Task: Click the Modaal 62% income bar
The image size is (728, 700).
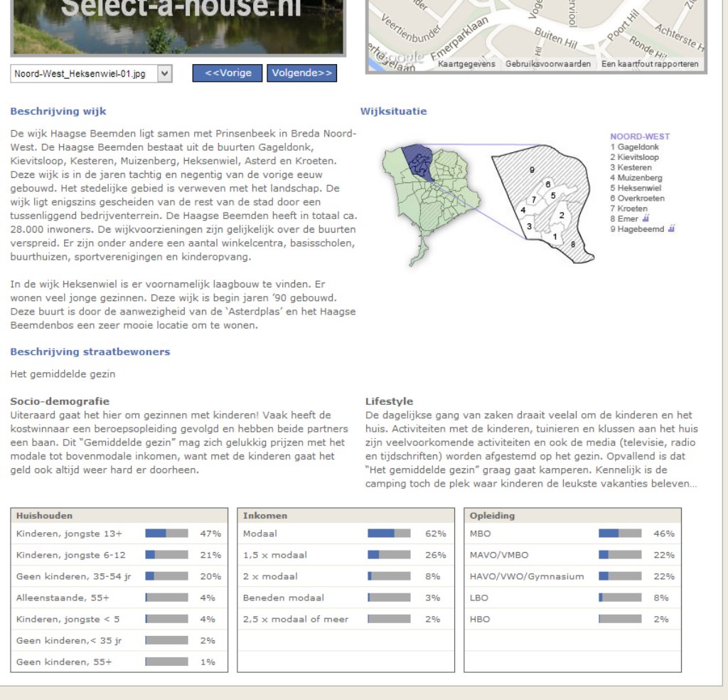Action: [x=389, y=534]
